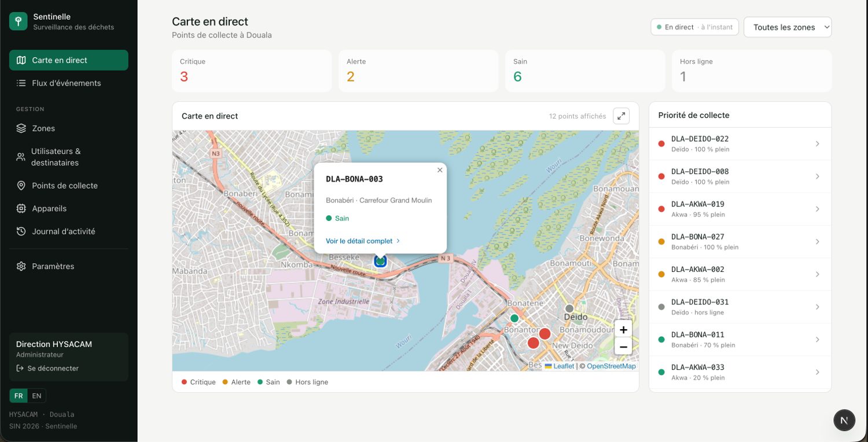Switch interface language to FR
Viewport: 868px width, 442px height.
(x=19, y=396)
